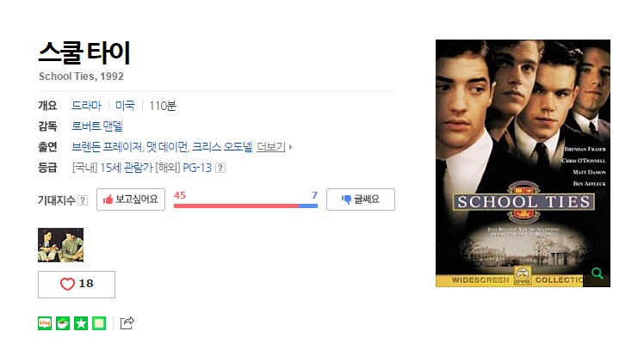644x362 pixels.
Task: Click the green cafe cup share icon
Action: click(63, 323)
